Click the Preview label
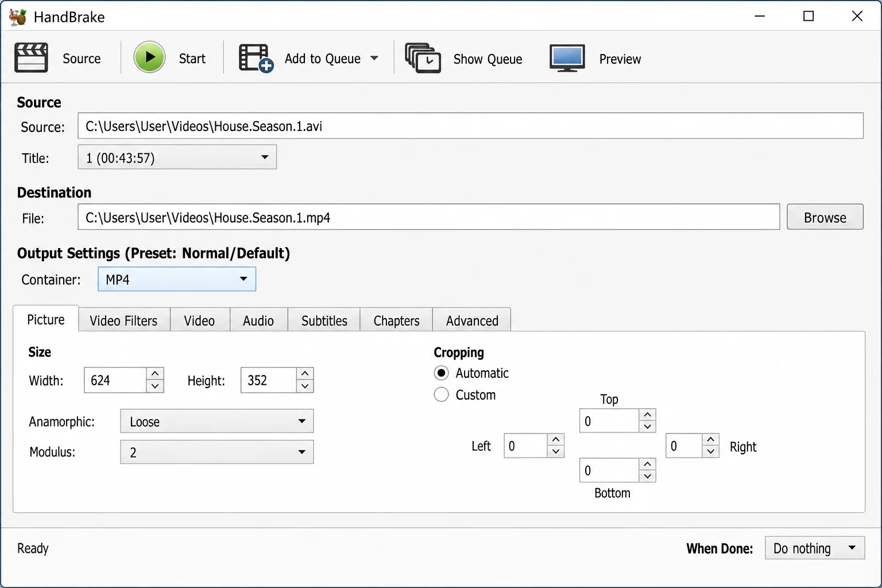 (x=620, y=59)
